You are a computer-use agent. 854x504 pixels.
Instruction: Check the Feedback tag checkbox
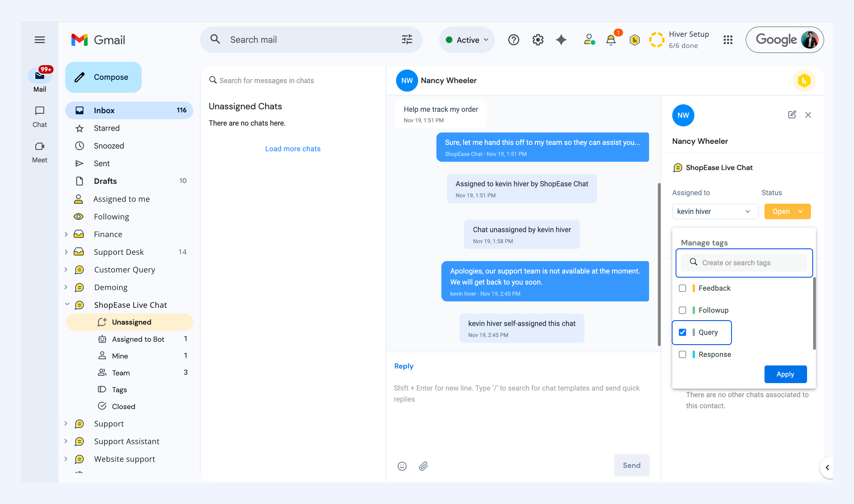point(682,288)
